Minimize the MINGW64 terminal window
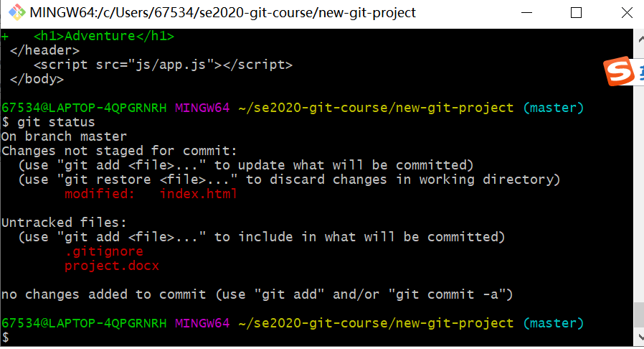The width and height of the screenshot is (644, 349). coord(526,13)
